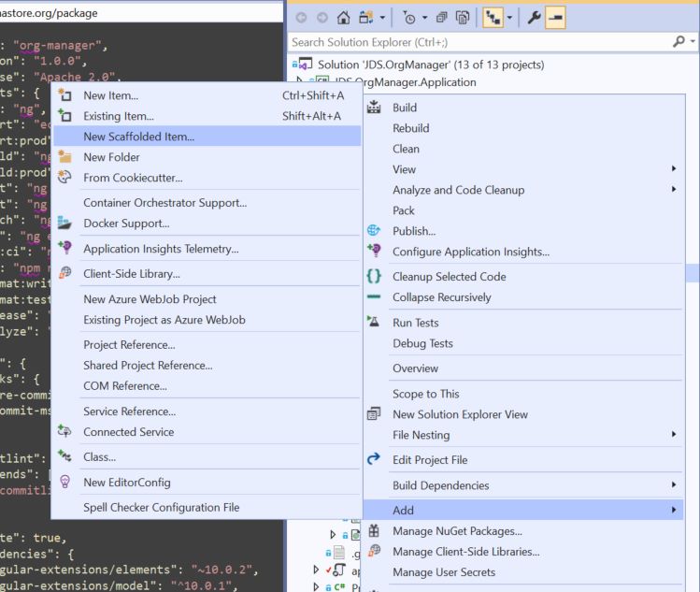Choose Project Reference...
Image resolution: width=700 pixels, height=592 pixels.
(207, 345)
